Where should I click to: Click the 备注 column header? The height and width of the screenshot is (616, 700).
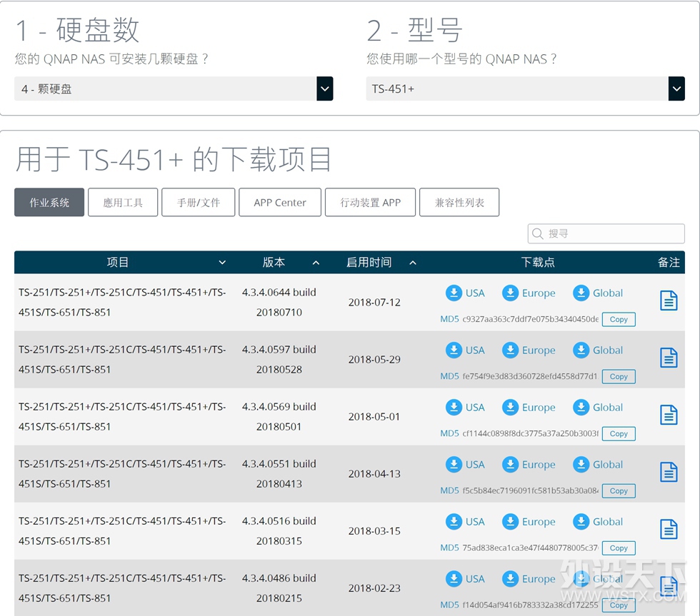tap(669, 262)
